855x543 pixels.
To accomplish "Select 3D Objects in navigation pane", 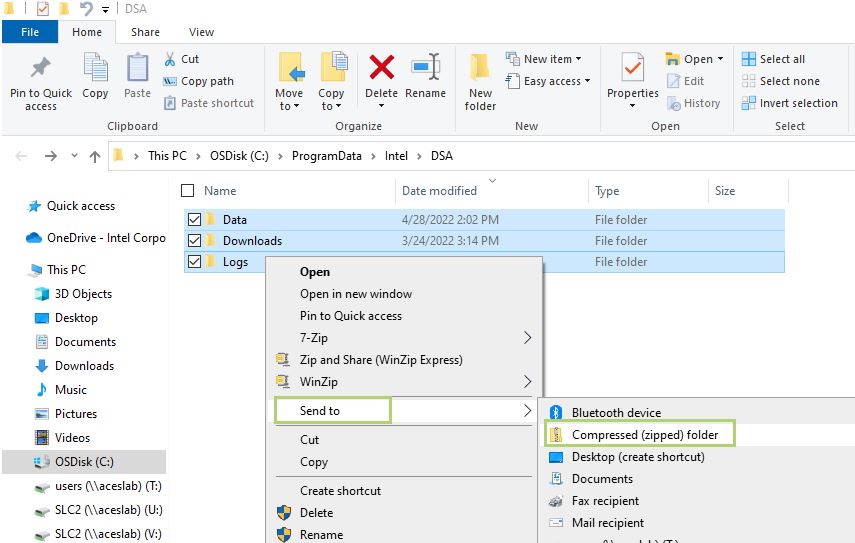I will coord(83,294).
